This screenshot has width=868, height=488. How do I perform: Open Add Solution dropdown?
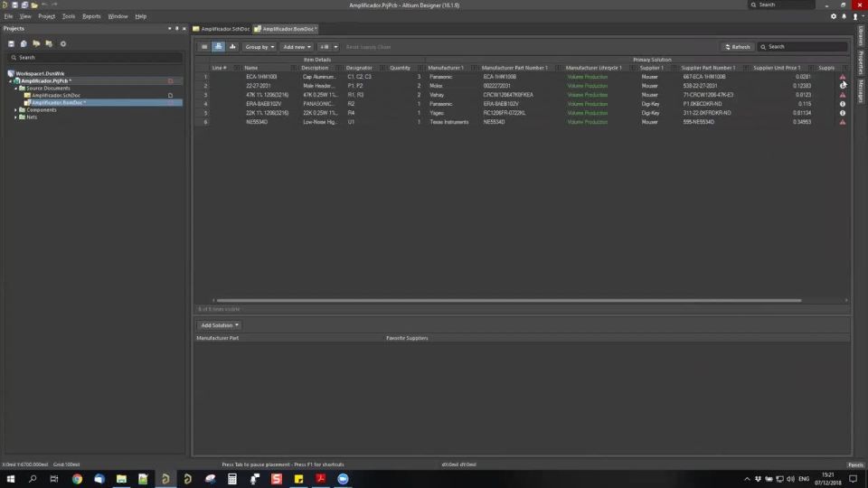[219, 325]
